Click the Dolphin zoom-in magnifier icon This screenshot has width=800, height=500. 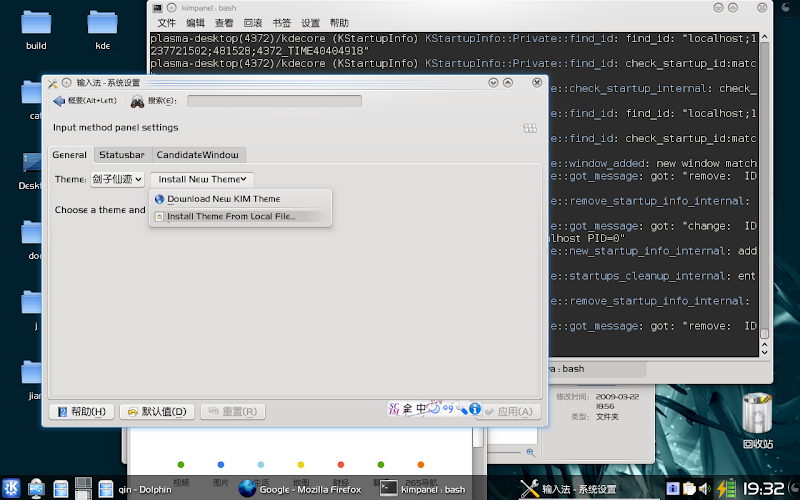click(x=531, y=452)
